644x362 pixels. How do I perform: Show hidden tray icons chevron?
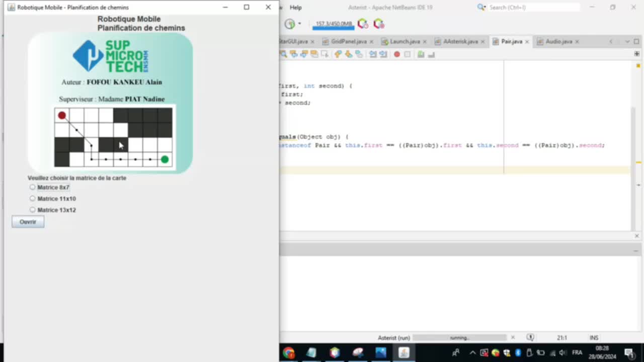point(472,353)
